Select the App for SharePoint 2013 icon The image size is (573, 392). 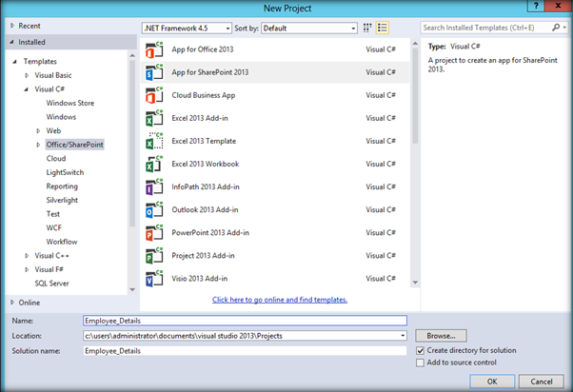coord(154,72)
